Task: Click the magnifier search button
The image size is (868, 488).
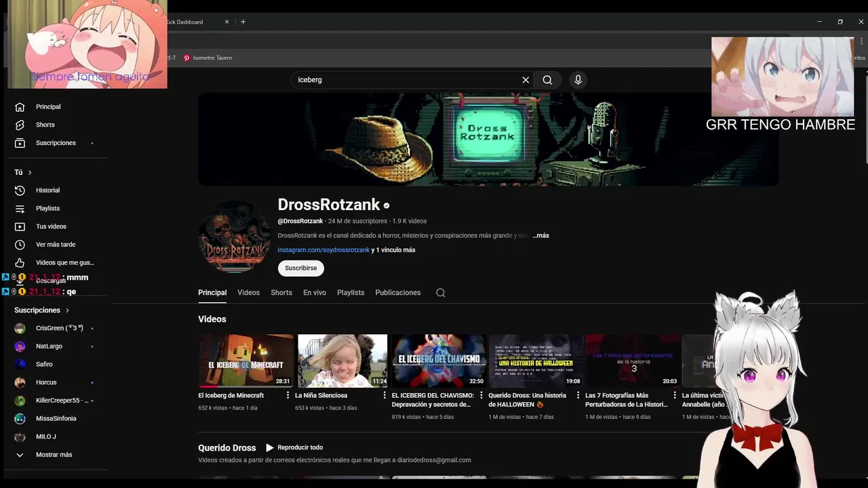Action: click(547, 80)
